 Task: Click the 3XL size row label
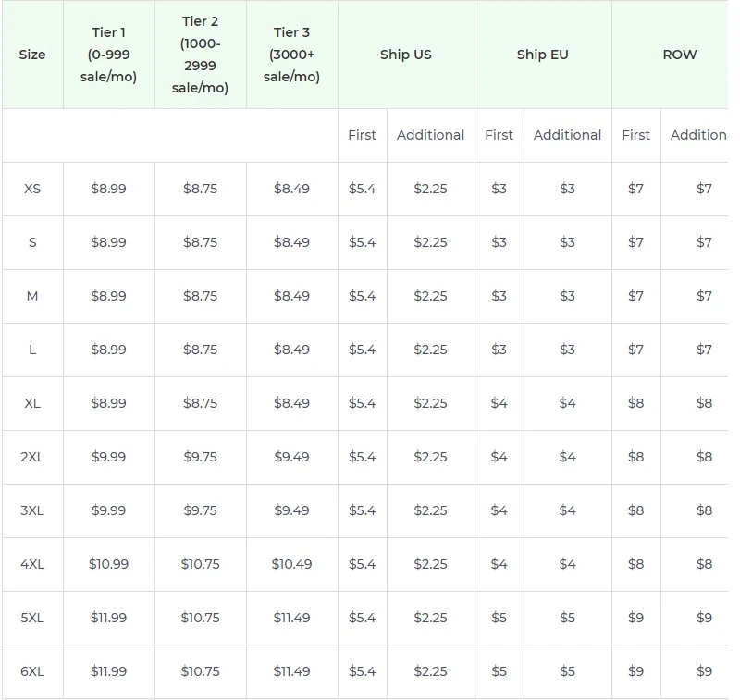pyautogui.click(x=32, y=510)
